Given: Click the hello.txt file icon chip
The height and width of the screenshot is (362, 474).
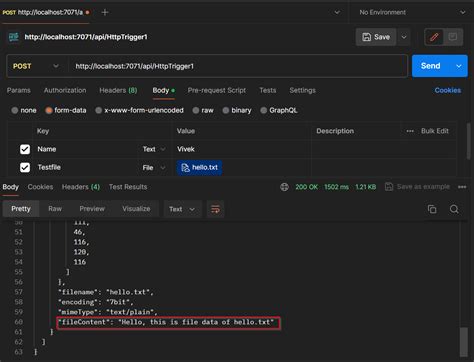Looking at the screenshot, I should (199, 167).
